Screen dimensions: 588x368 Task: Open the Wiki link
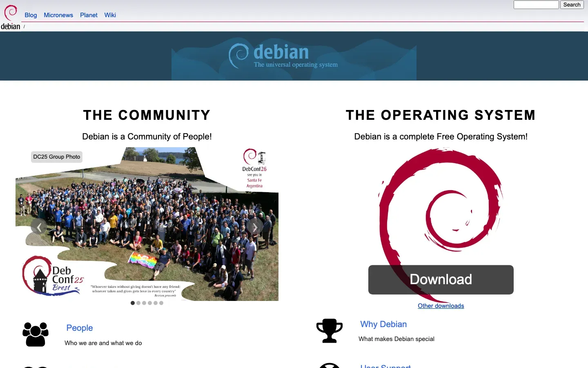pos(110,15)
